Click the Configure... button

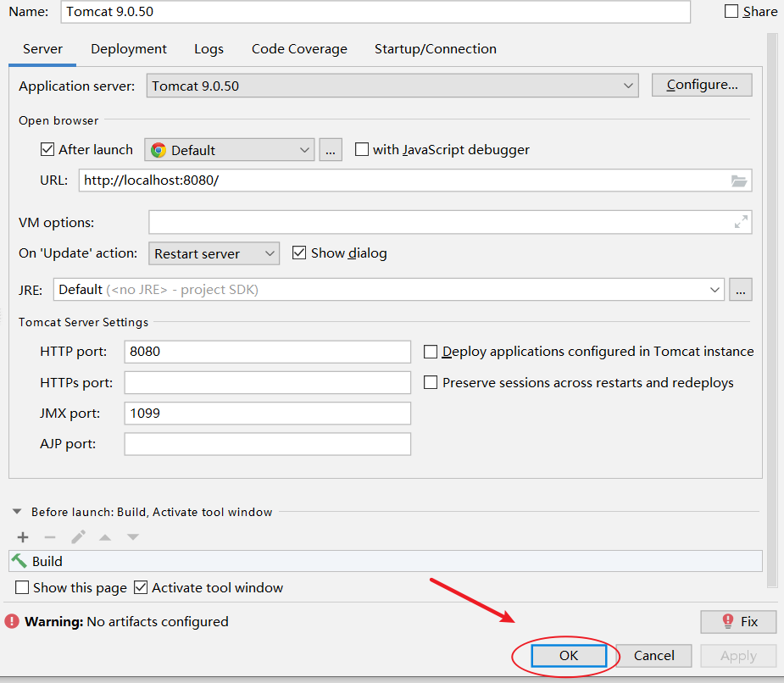702,85
